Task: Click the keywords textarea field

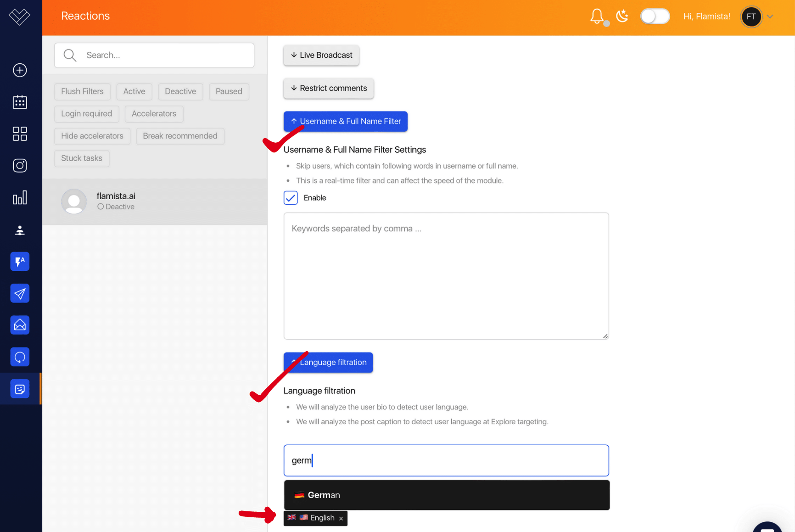Action: pos(446,276)
